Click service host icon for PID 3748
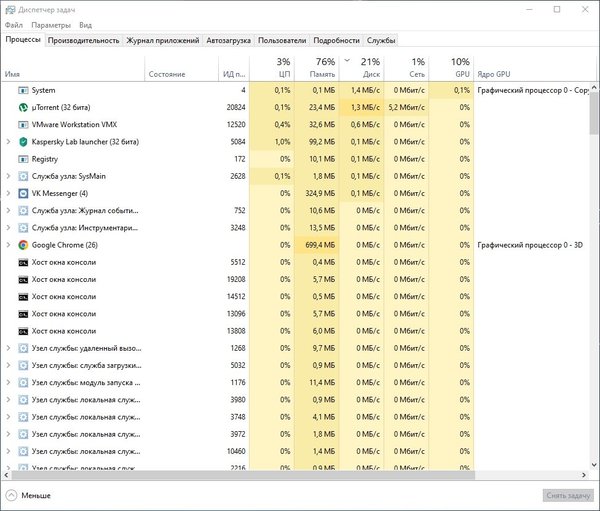This screenshot has height=511, width=600. pyautogui.click(x=23, y=417)
